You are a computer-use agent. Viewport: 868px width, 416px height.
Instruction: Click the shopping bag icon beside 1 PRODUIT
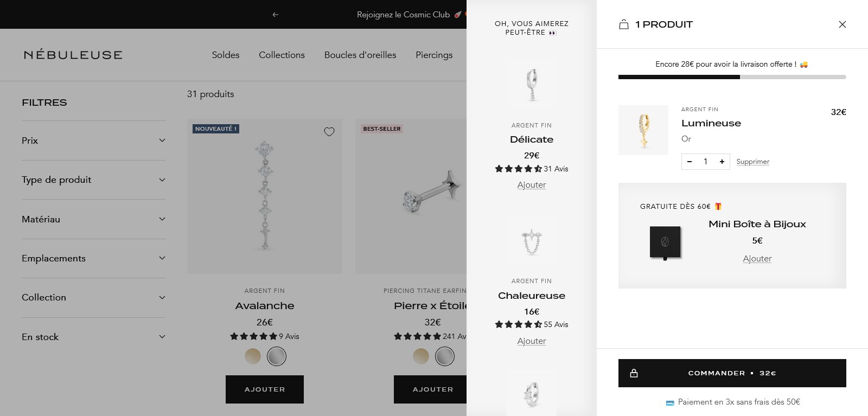point(624,24)
